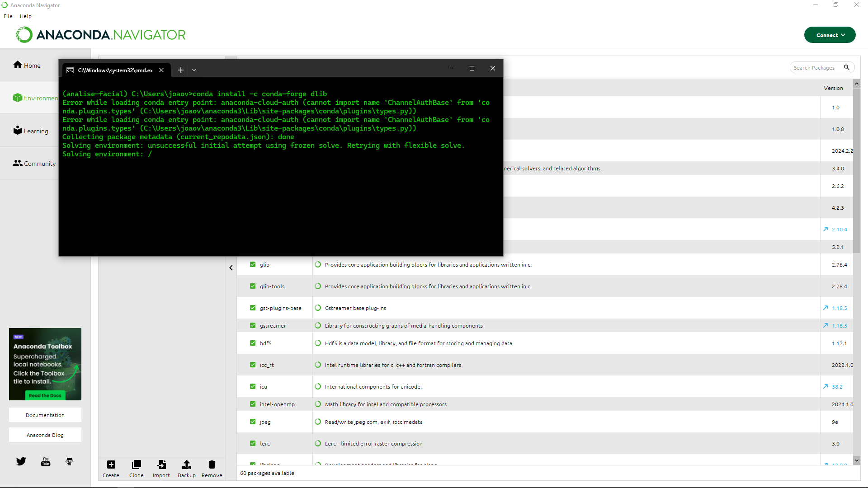Click the jpeg package status circle icon
This screenshot has height=488, width=868.
(318, 422)
